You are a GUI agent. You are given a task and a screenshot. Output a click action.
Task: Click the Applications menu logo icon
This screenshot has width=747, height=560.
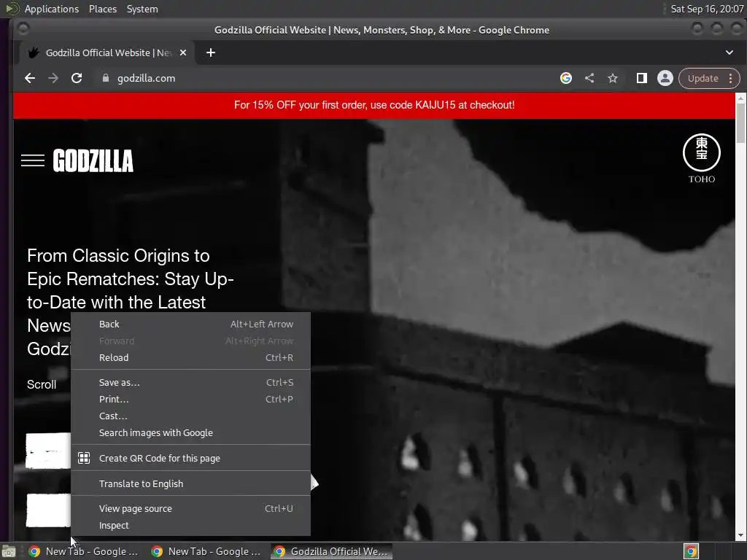[12, 9]
